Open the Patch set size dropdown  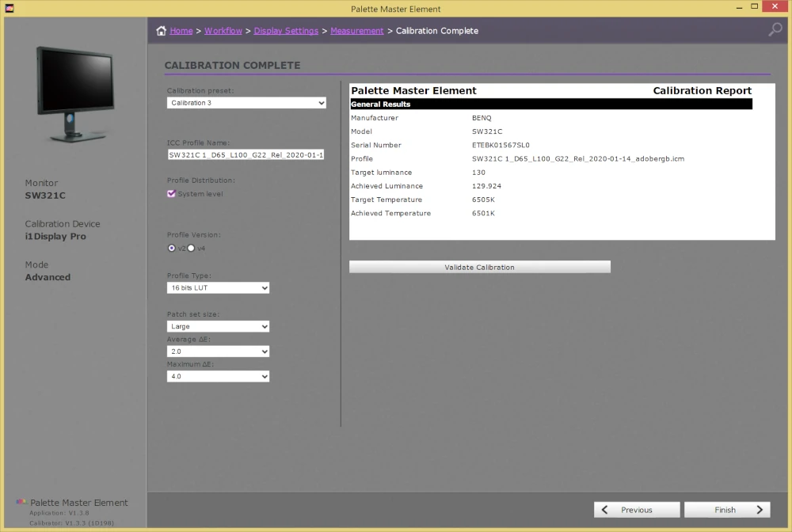point(218,326)
